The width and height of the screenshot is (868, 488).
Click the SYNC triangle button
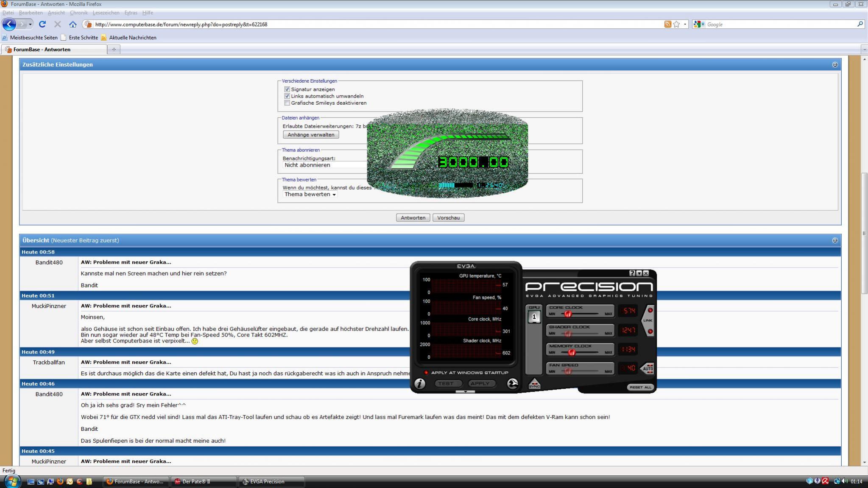[534, 384]
